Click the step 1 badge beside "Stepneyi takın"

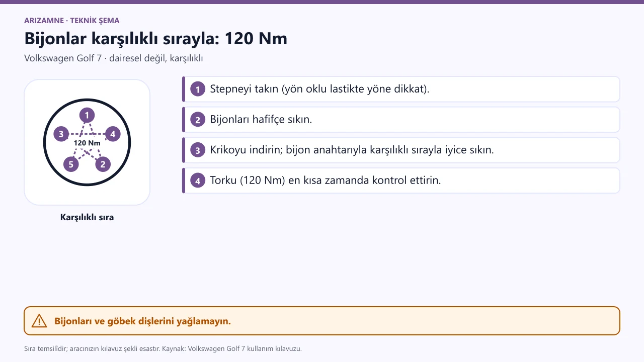pyautogui.click(x=198, y=89)
